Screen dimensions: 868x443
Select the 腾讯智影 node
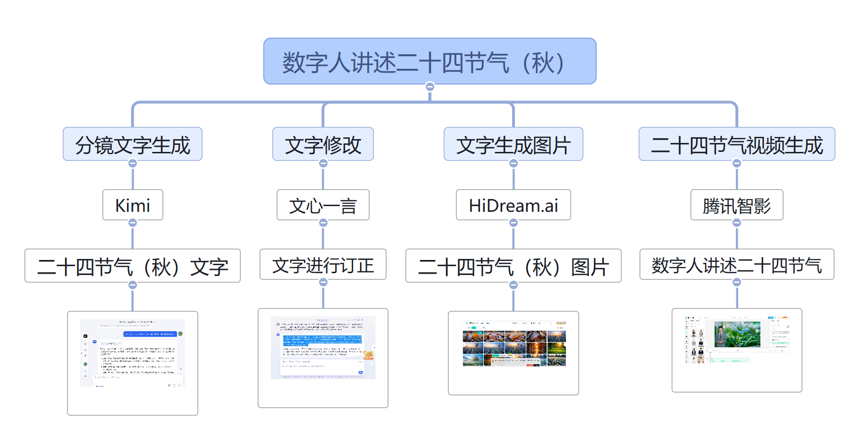coord(737,205)
